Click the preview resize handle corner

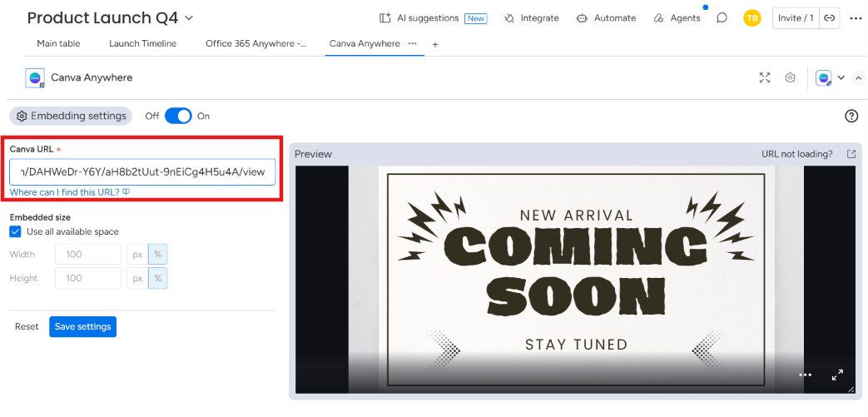point(853,390)
